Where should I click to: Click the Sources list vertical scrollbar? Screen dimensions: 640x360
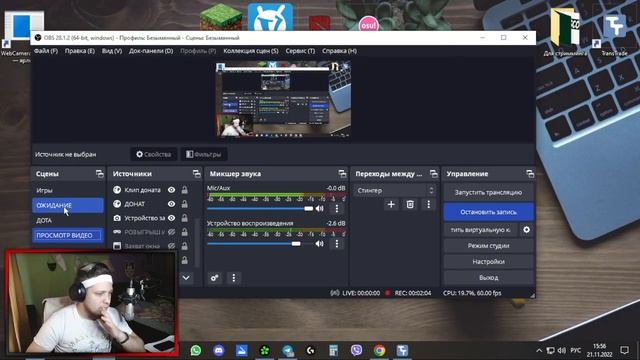(x=198, y=243)
